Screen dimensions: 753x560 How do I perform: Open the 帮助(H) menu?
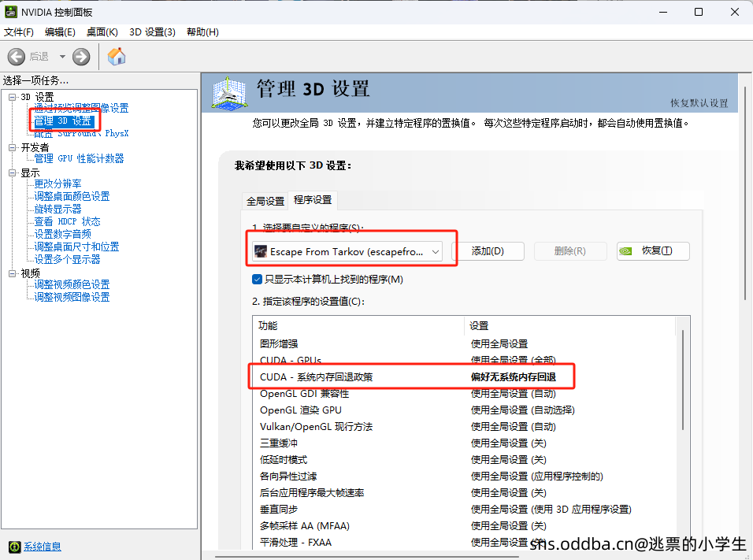pos(202,32)
